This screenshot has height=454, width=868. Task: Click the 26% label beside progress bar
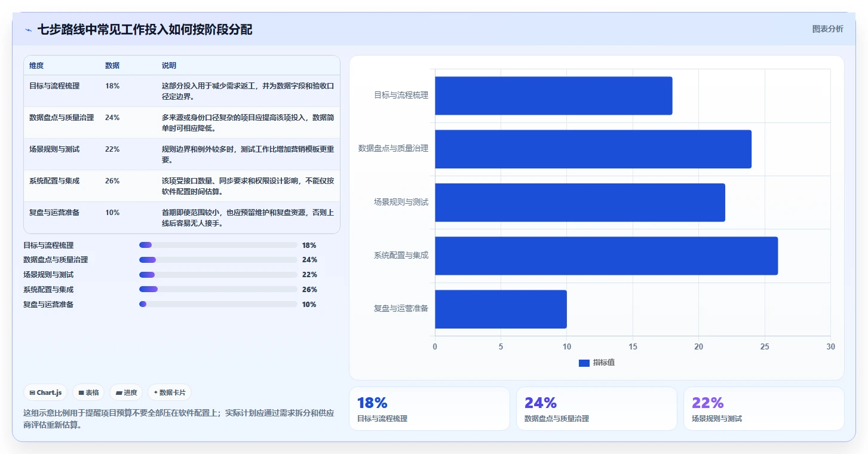click(x=309, y=290)
